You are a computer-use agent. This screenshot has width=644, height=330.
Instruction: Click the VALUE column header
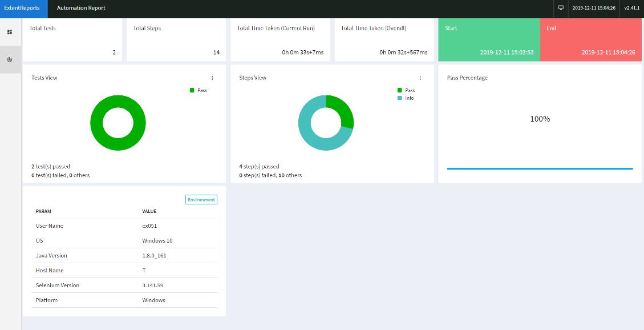tap(149, 211)
